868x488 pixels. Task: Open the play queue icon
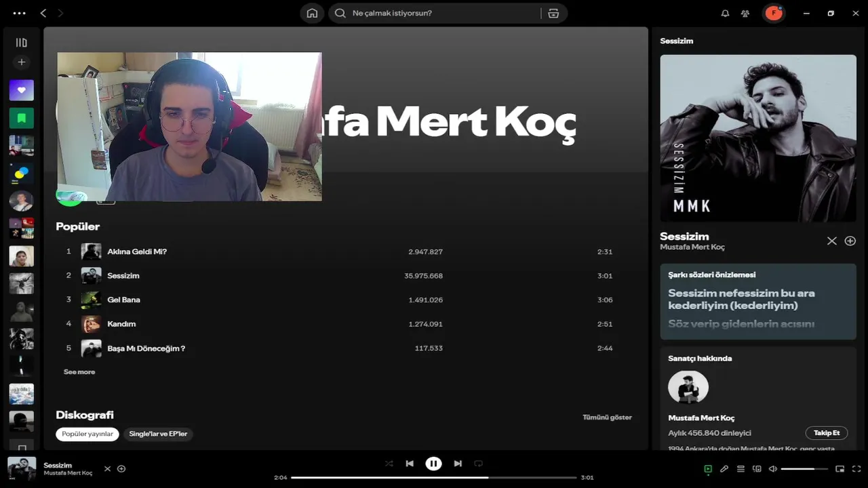(x=741, y=469)
